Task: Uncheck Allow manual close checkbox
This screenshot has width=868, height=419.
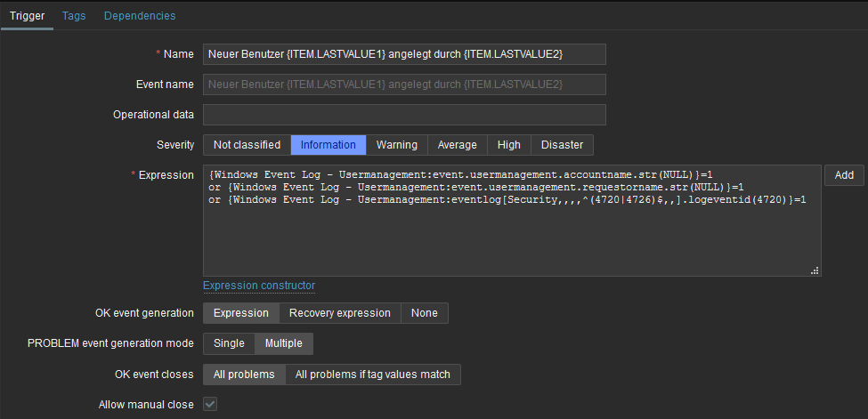Action: (210, 405)
